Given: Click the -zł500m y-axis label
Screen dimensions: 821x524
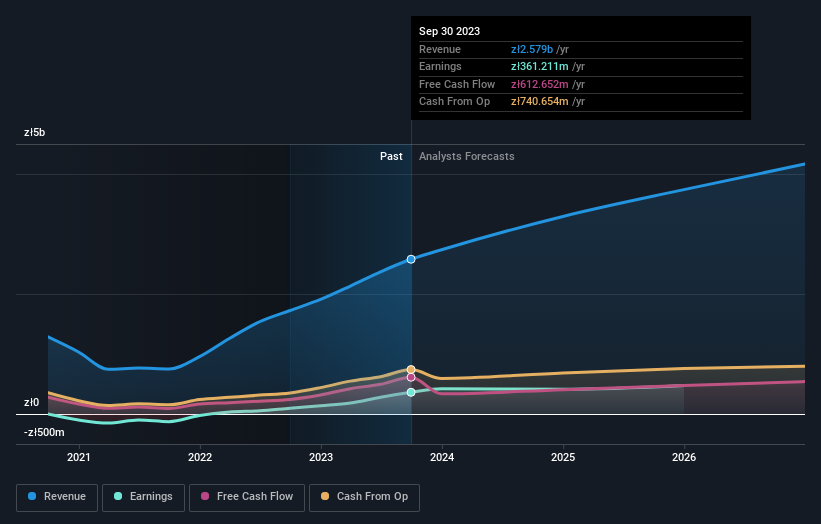Looking at the screenshot, I should pos(44,432).
